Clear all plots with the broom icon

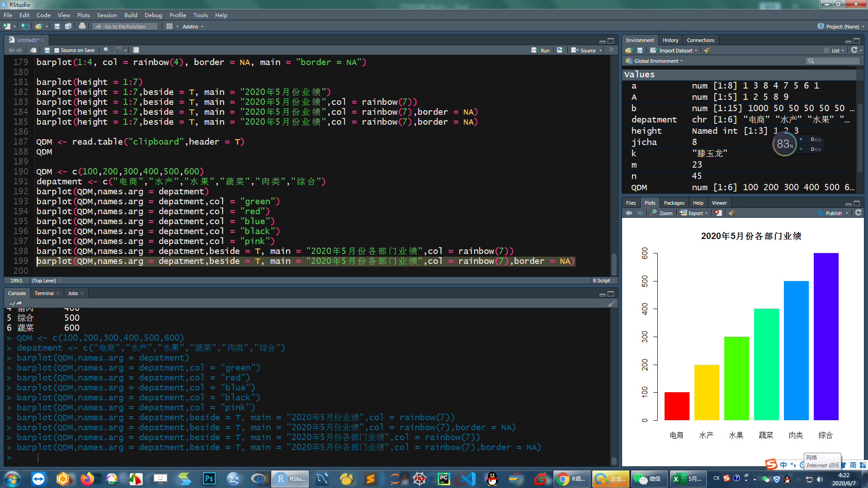pyautogui.click(x=732, y=213)
